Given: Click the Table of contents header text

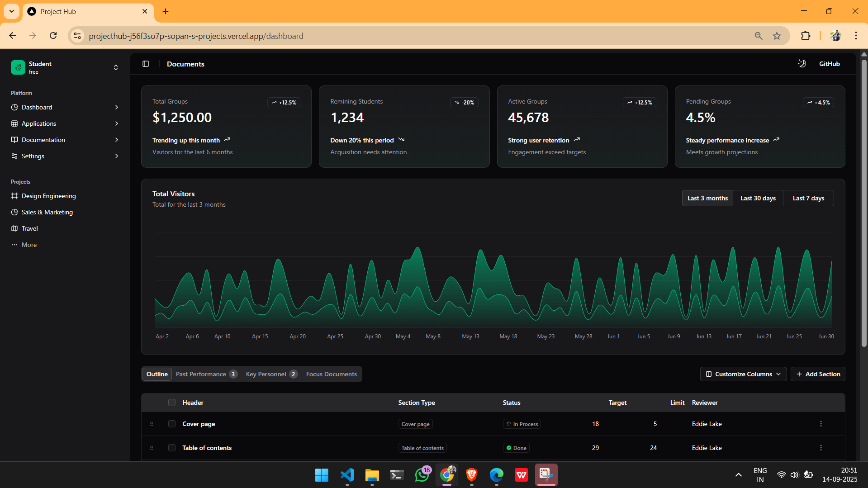Looking at the screenshot, I should (x=207, y=448).
